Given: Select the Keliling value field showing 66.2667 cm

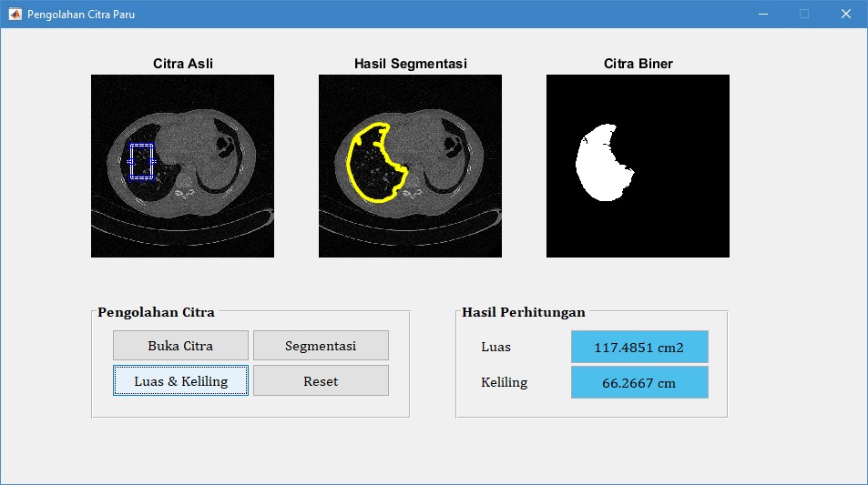Looking at the screenshot, I should click(x=638, y=383).
